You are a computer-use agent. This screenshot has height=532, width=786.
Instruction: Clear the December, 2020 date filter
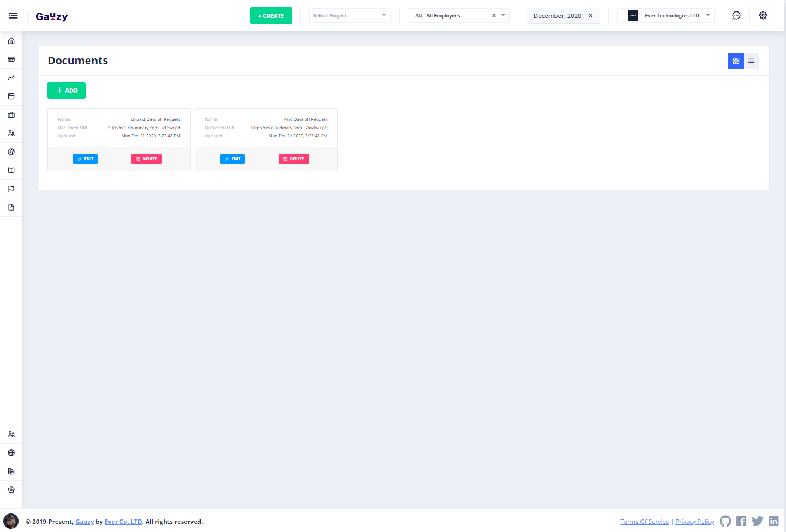point(590,16)
